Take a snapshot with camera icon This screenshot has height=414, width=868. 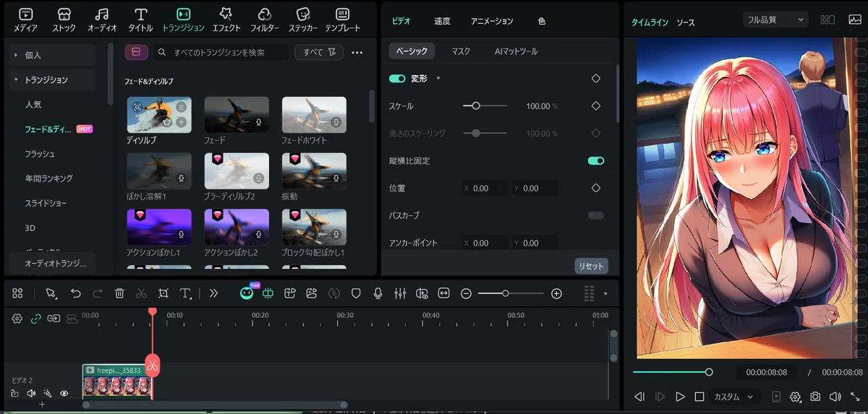pyautogui.click(x=815, y=397)
